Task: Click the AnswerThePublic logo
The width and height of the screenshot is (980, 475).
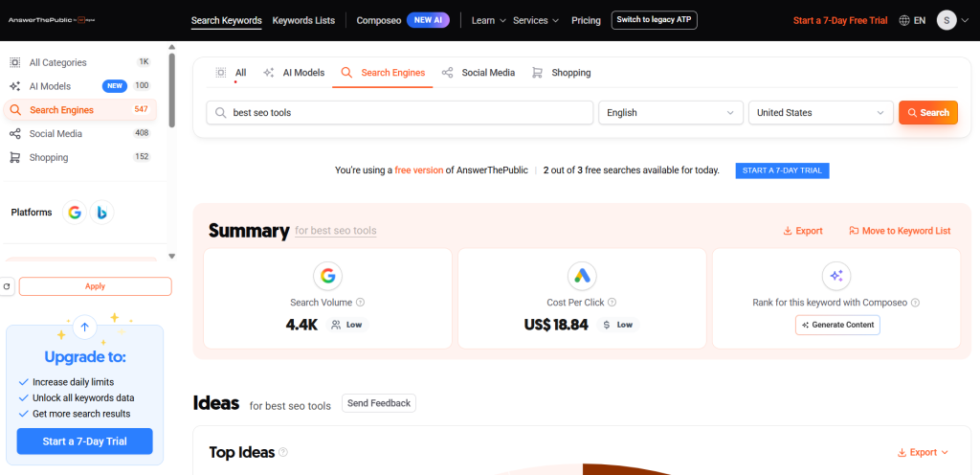Action: [52, 20]
